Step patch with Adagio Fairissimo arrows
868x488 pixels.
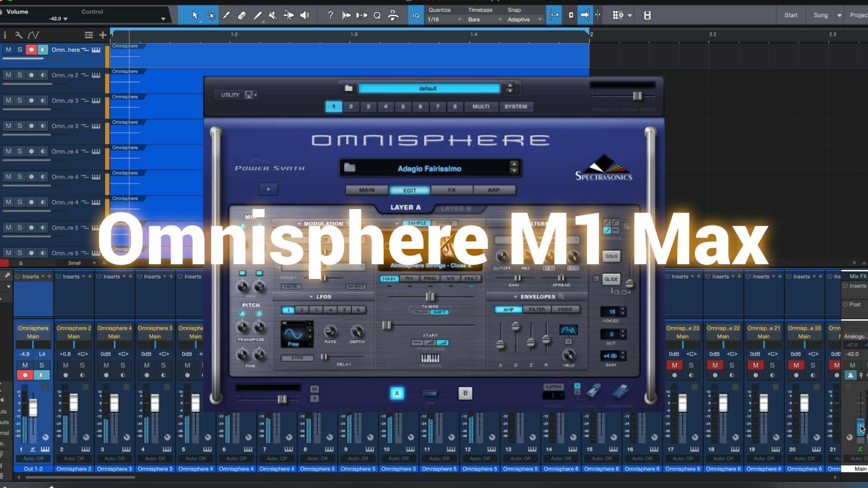pos(514,167)
